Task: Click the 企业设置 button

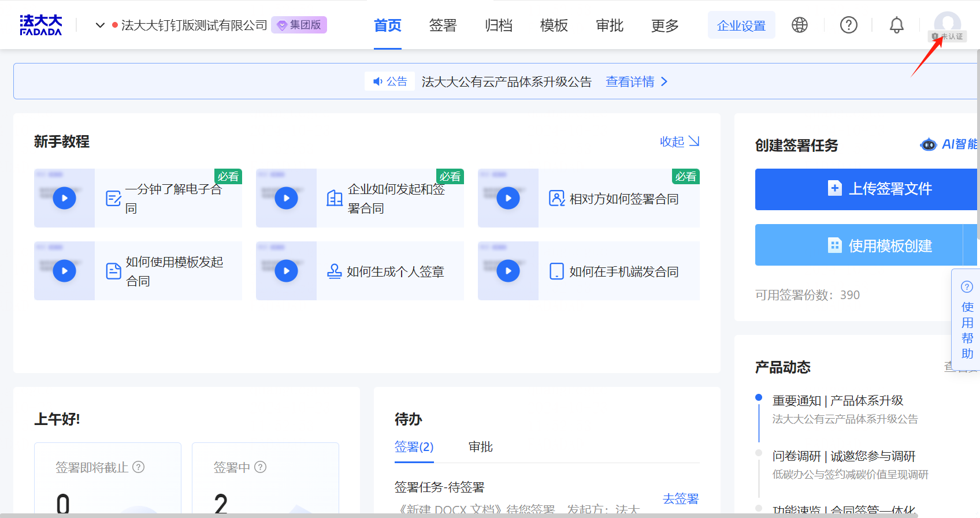Action: (x=741, y=25)
